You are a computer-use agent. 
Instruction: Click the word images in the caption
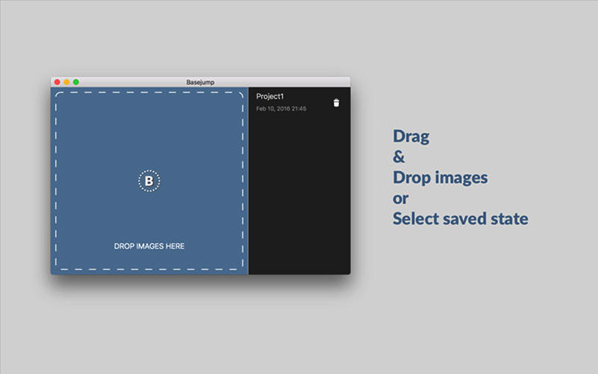461,178
